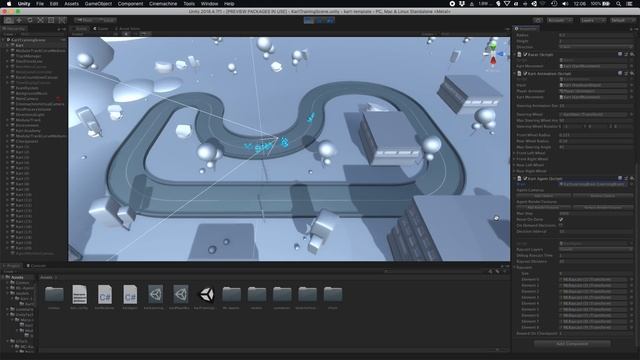Screen dimensions: 640x360
Task: Toggle the Reset On Done checkbox
Action: [x=561, y=220]
